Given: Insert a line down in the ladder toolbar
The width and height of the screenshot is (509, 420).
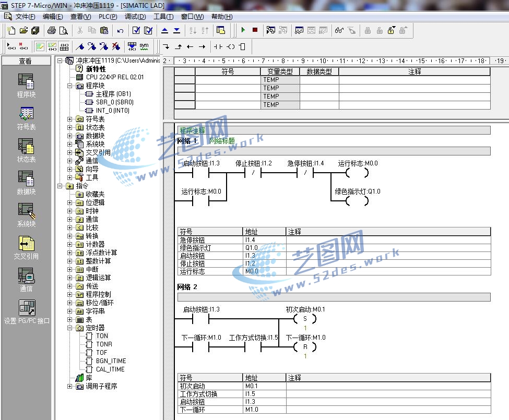Looking at the screenshot, I should 166,47.
